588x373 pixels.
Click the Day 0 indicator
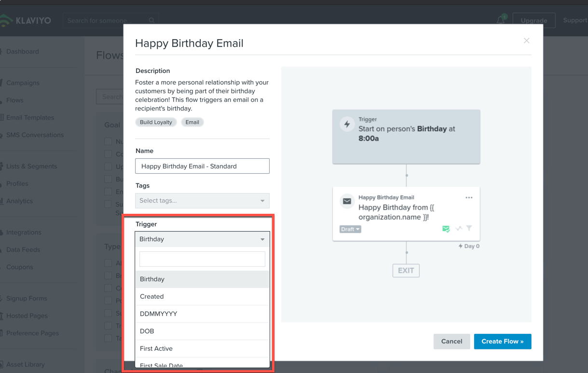[469, 246]
